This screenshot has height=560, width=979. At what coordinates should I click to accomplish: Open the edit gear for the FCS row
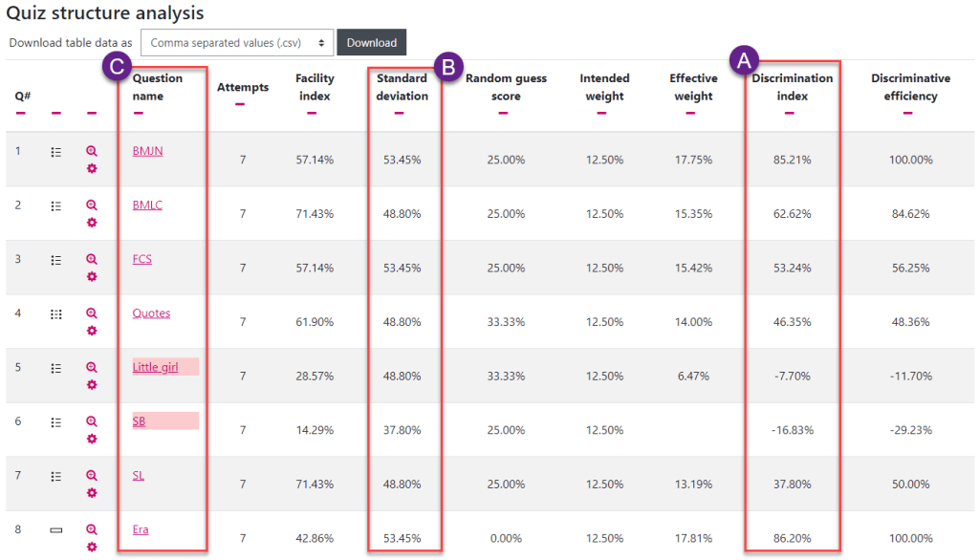pos(92,276)
